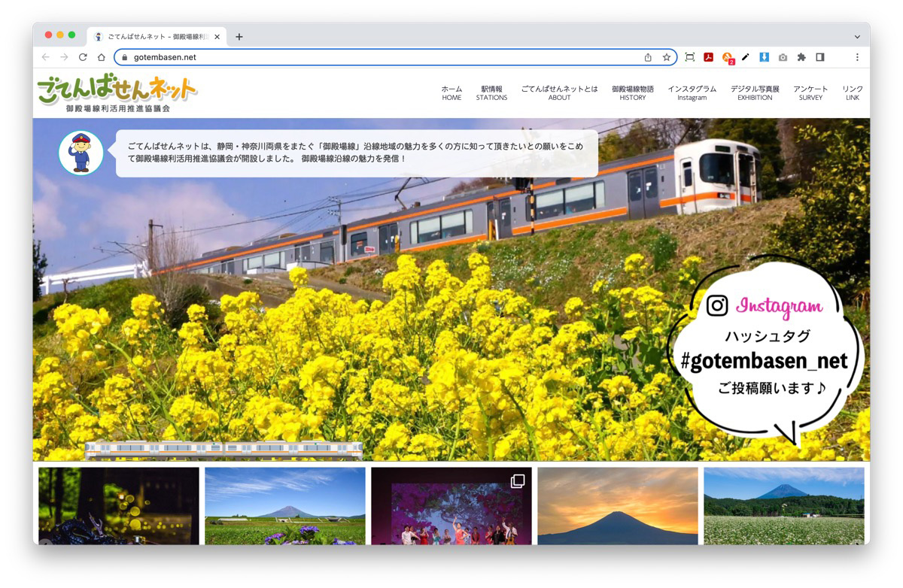
Task: Click the share page icon in address bar
Action: coord(648,57)
